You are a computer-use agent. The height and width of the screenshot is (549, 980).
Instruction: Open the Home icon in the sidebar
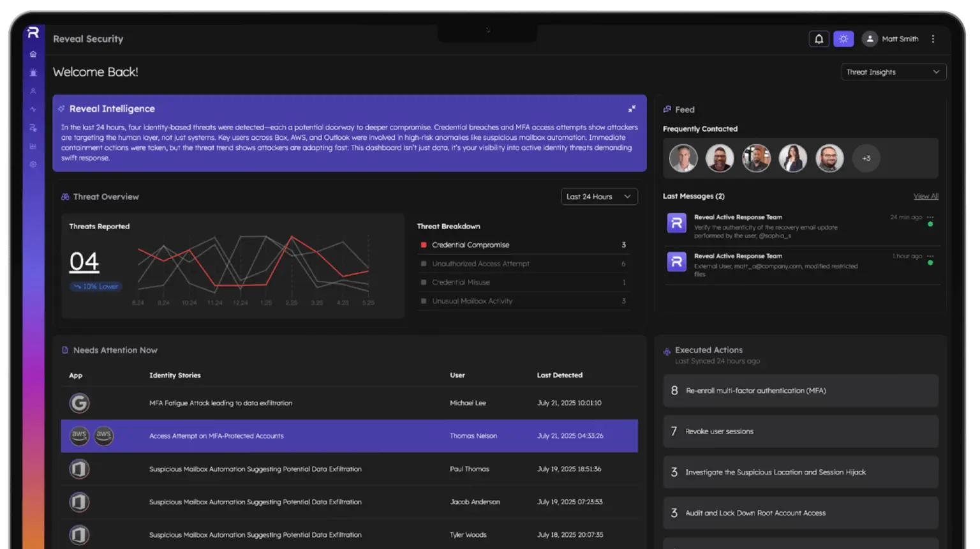coord(33,55)
